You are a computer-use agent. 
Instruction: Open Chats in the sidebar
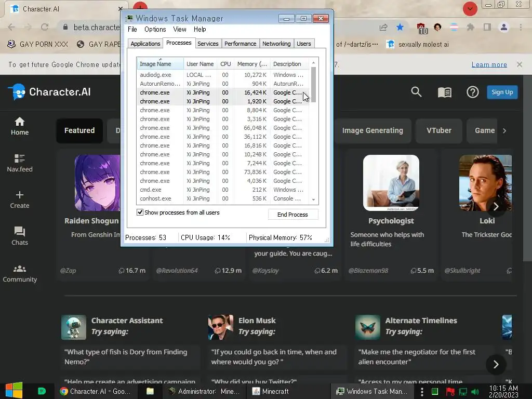pos(20,236)
